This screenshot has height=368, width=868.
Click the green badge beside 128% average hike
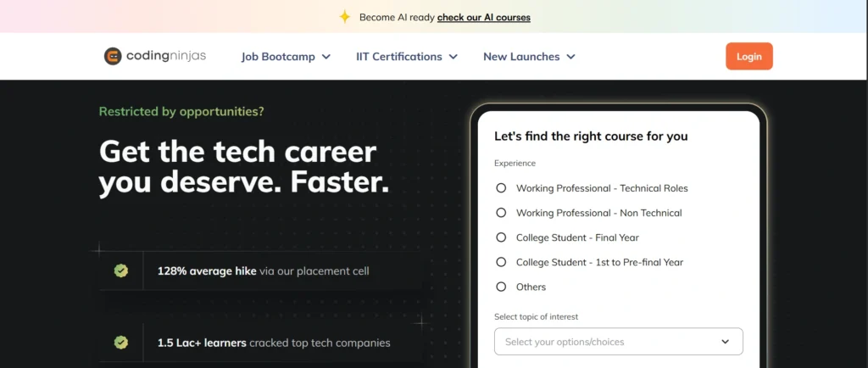coord(121,270)
